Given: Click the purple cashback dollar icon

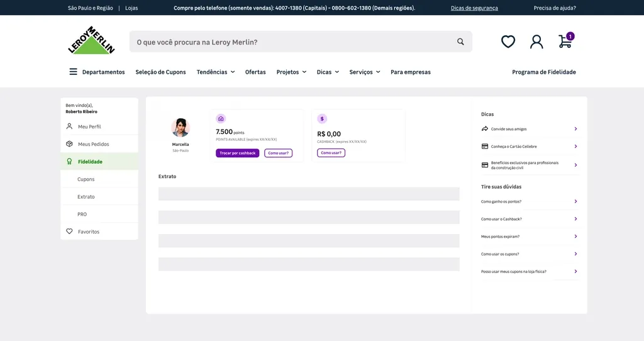Looking at the screenshot, I should [322, 119].
